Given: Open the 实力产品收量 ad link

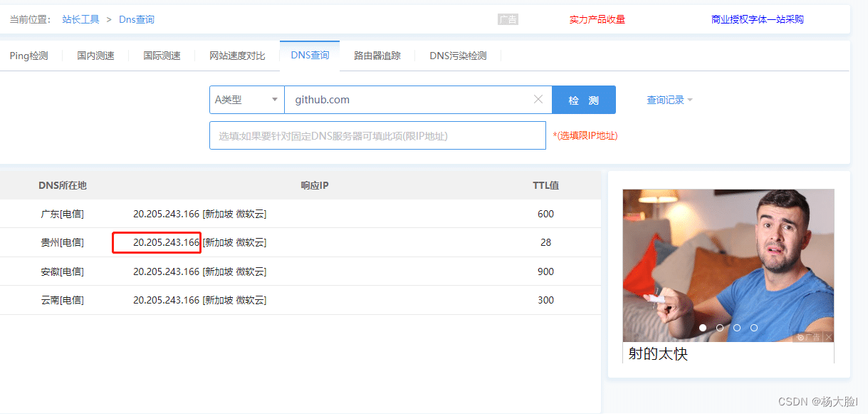Looking at the screenshot, I should pyautogui.click(x=597, y=19).
